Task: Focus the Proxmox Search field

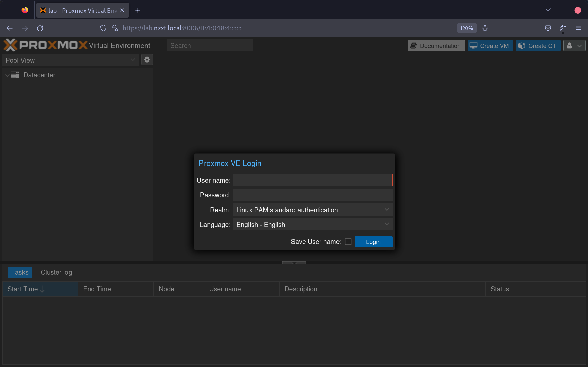Action: [210, 46]
